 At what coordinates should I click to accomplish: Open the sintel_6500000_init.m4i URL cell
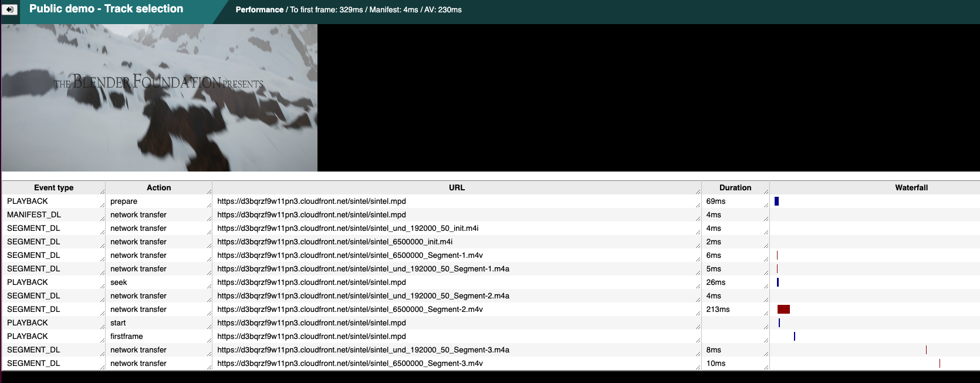click(x=334, y=242)
